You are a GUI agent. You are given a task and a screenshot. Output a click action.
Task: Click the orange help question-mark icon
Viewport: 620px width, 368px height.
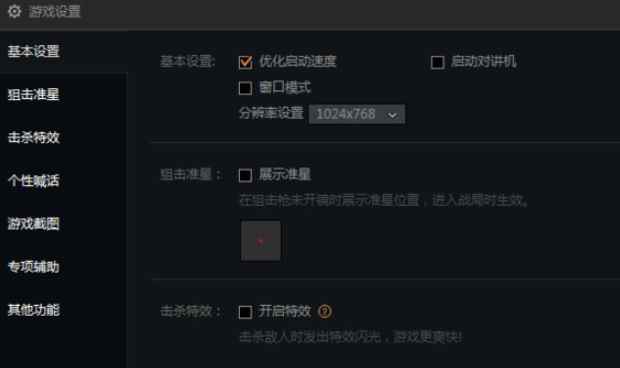(325, 311)
